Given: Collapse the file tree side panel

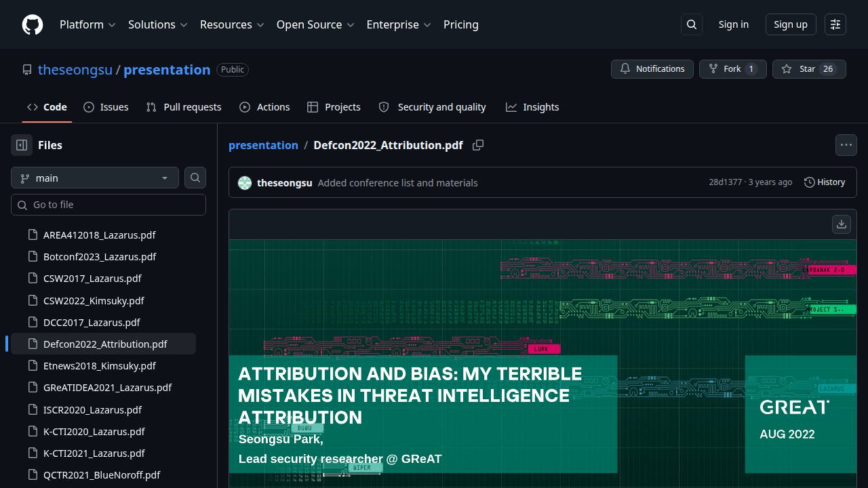Looking at the screenshot, I should click(22, 145).
